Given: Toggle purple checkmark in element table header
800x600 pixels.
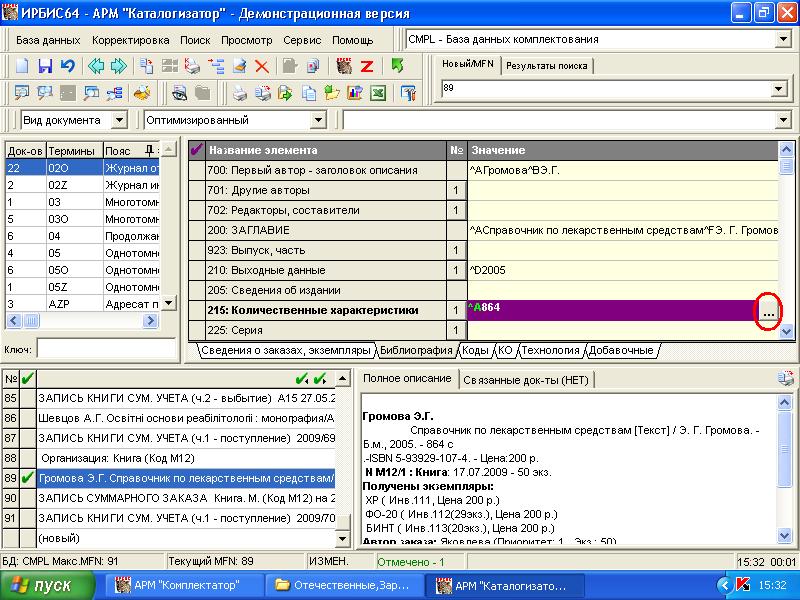Looking at the screenshot, I should [x=196, y=150].
